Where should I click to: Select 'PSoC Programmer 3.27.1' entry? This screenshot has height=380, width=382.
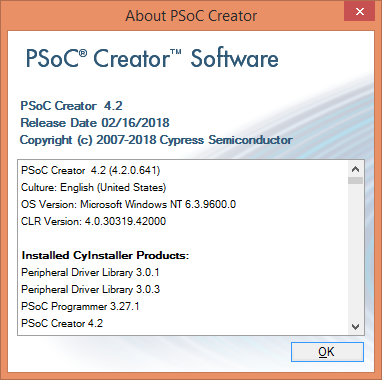tap(80, 306)
